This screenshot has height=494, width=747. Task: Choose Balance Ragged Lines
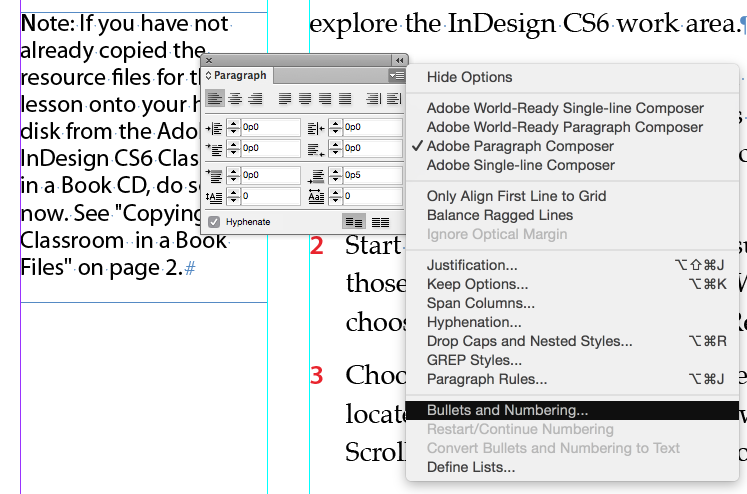coord(572,215)
